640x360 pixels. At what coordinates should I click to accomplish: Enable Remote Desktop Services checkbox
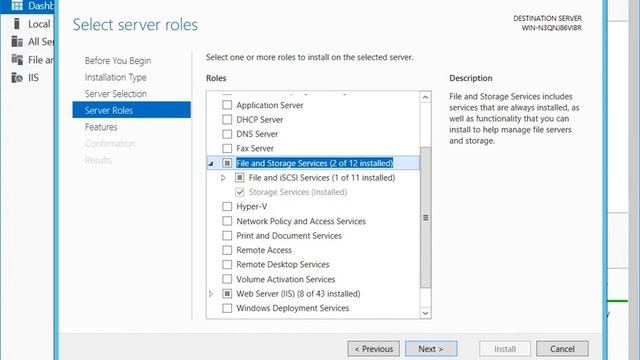227,264
